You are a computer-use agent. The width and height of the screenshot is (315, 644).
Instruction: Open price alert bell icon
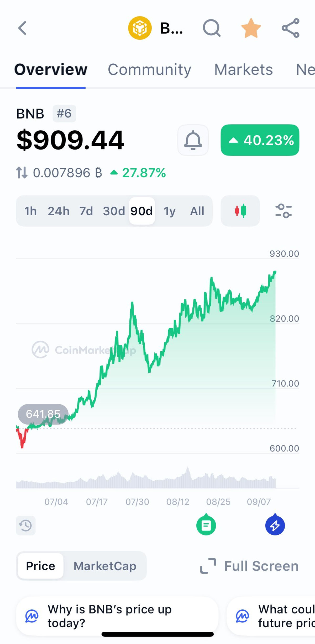[193, 140]
